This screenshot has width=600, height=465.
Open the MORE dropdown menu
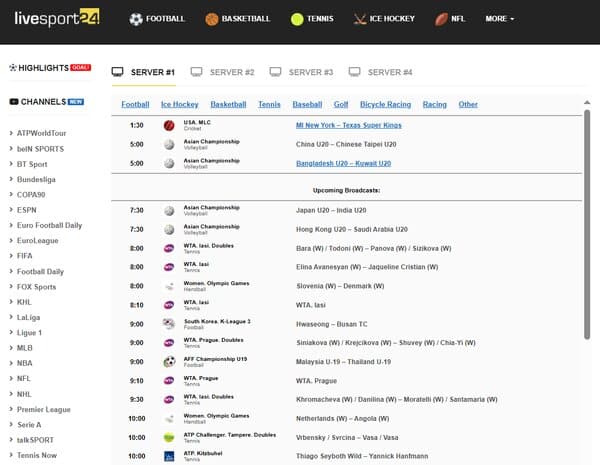tap(500, 19)
